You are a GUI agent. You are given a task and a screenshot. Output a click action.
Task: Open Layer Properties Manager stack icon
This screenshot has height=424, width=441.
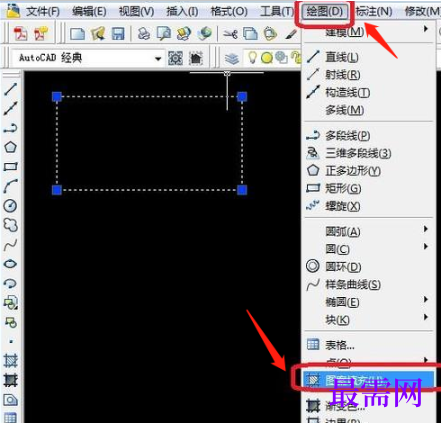click(232, 59)
